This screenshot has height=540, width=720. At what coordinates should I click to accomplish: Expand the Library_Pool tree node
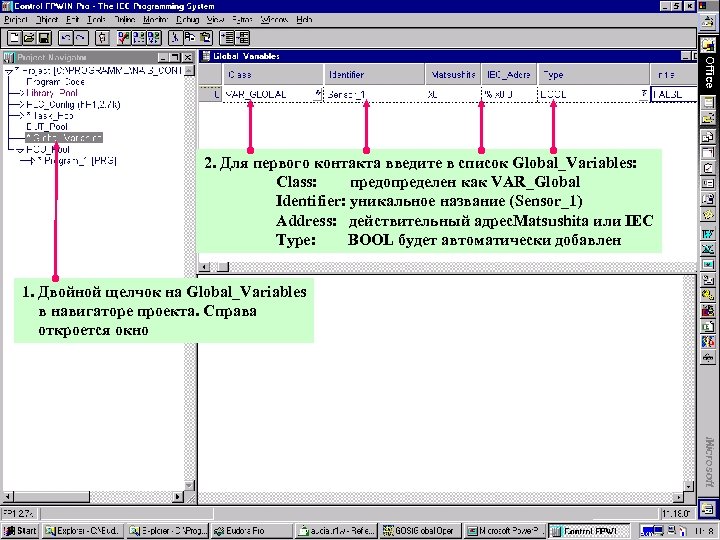point(20,93)
